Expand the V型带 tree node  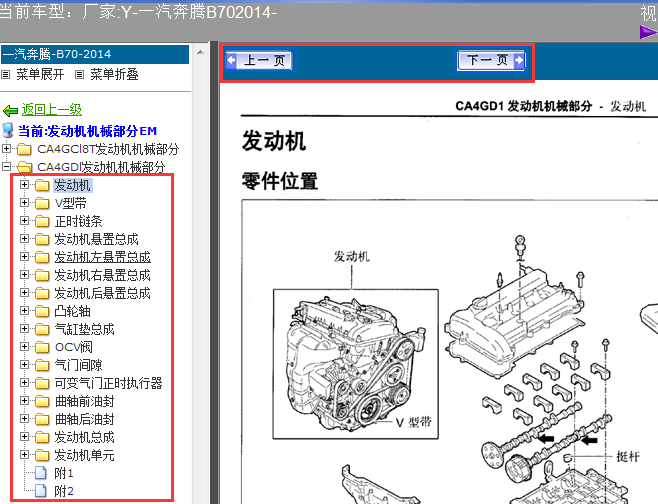(24, 202)
